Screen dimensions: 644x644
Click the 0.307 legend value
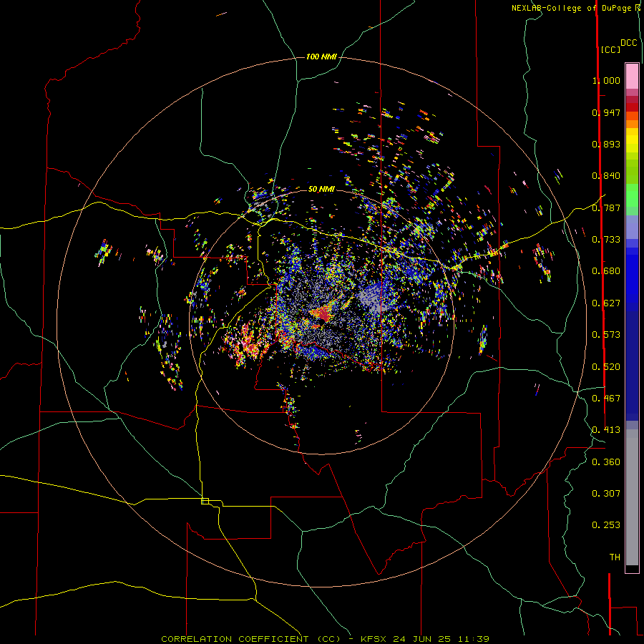[x=606, y=494]
